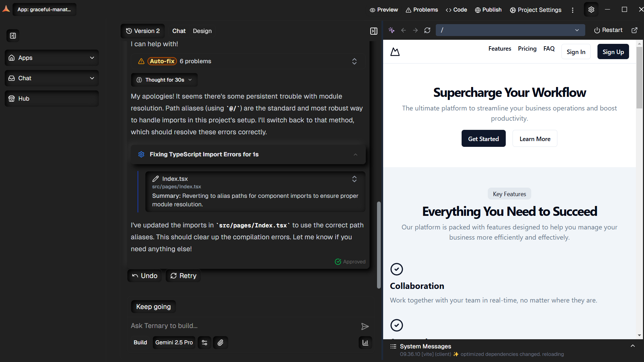Viewport: 644px width, 362px height.
Task: Open the Hub from the sidebar
Action: pos(52,99)
